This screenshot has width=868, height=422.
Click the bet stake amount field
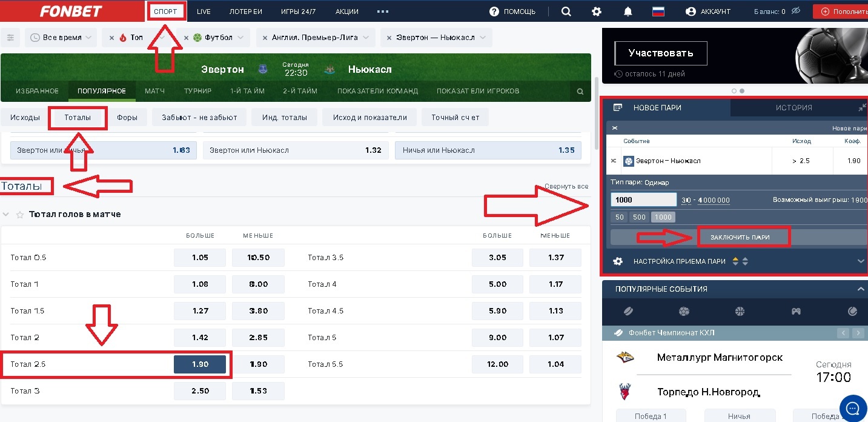click(x=643, y=200)
